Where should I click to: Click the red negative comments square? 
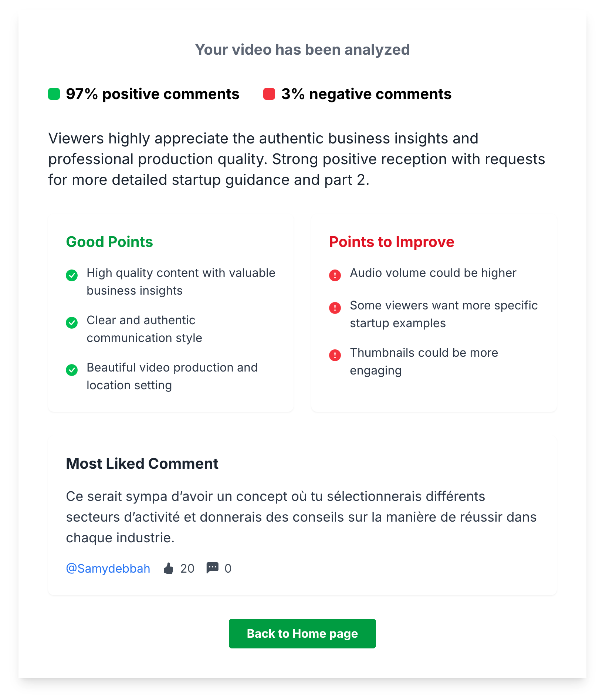pos(269,94)
